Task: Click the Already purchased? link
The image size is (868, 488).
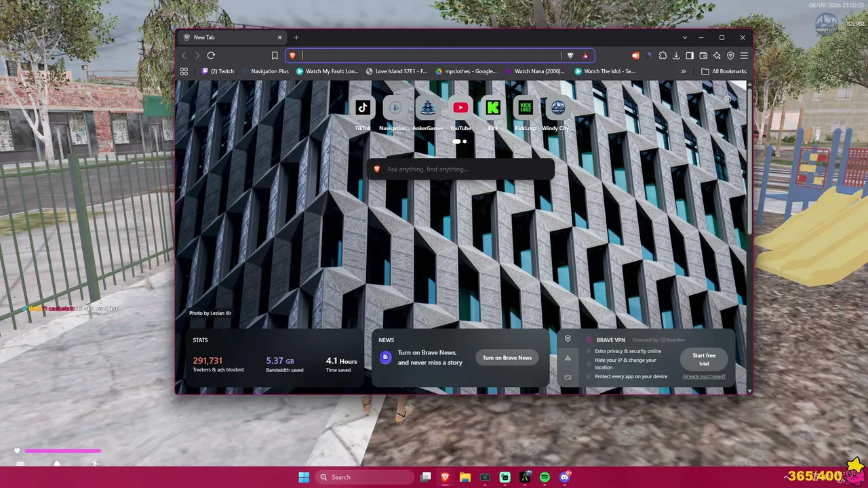Action: pos(704,377)
